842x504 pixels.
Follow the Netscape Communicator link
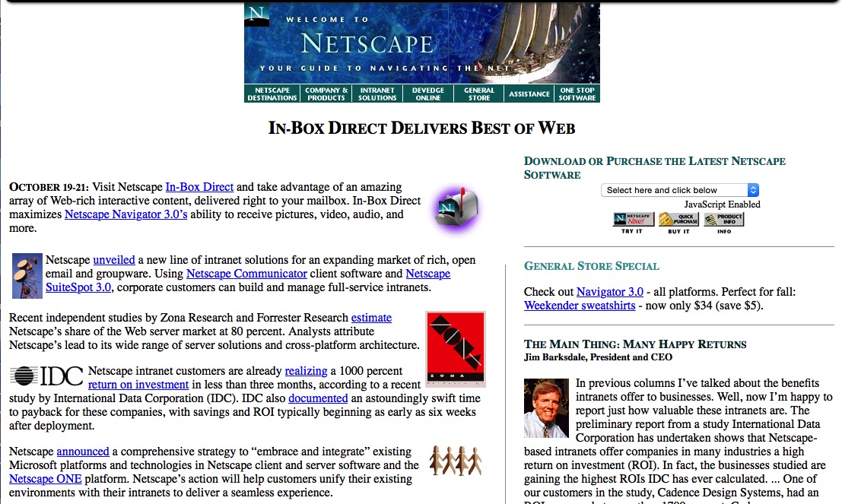click(x=246, y=274)
